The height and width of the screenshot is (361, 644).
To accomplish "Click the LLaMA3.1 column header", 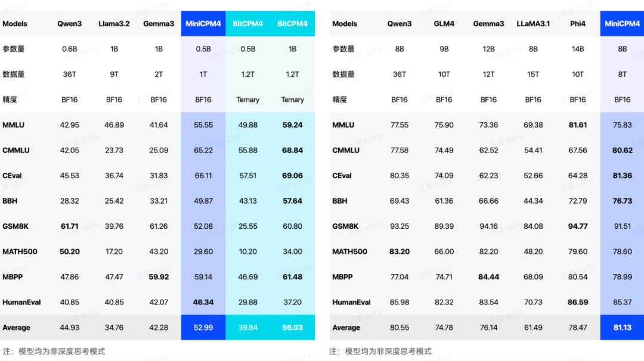I will (533, 24).
